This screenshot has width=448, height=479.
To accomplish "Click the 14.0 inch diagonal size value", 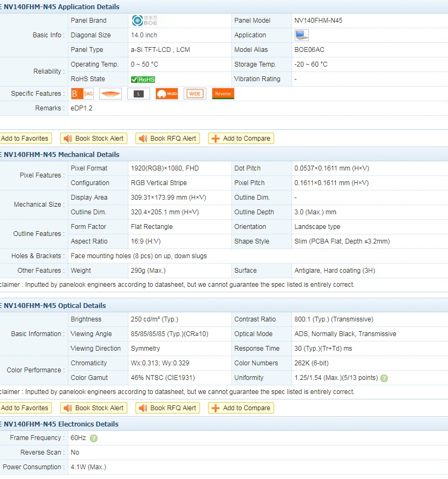I will (144, 35).
